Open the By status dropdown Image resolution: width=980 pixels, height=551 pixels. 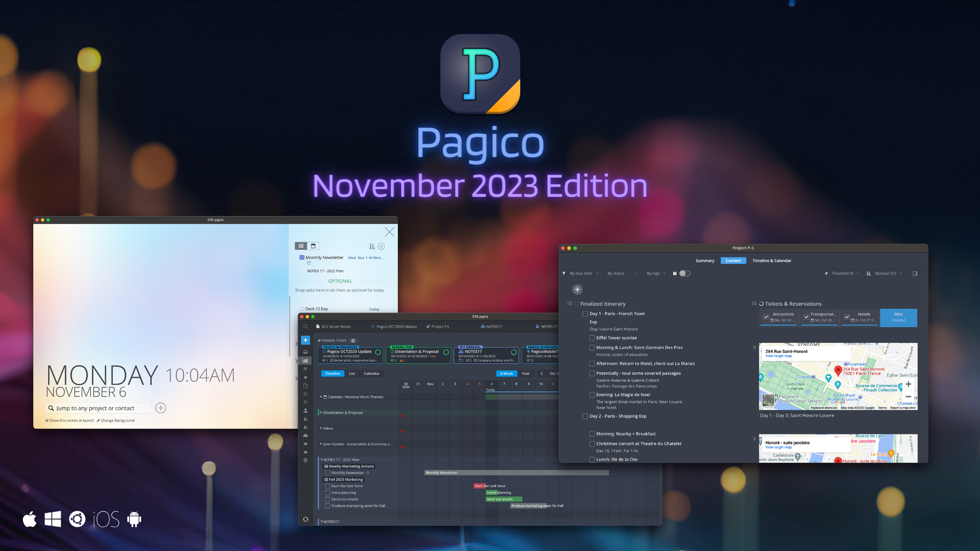pos(616,273)
